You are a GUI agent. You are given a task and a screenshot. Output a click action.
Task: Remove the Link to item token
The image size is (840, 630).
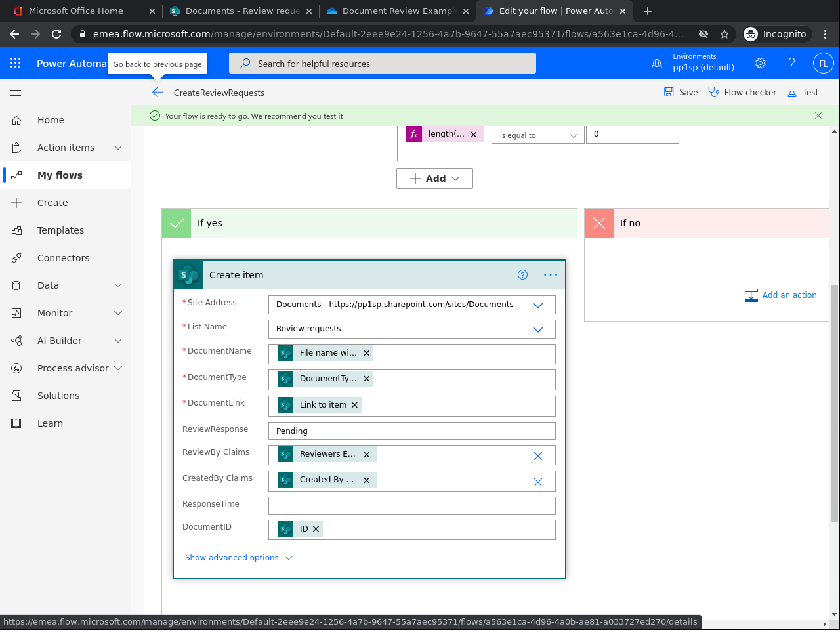[x=354, y=405]
